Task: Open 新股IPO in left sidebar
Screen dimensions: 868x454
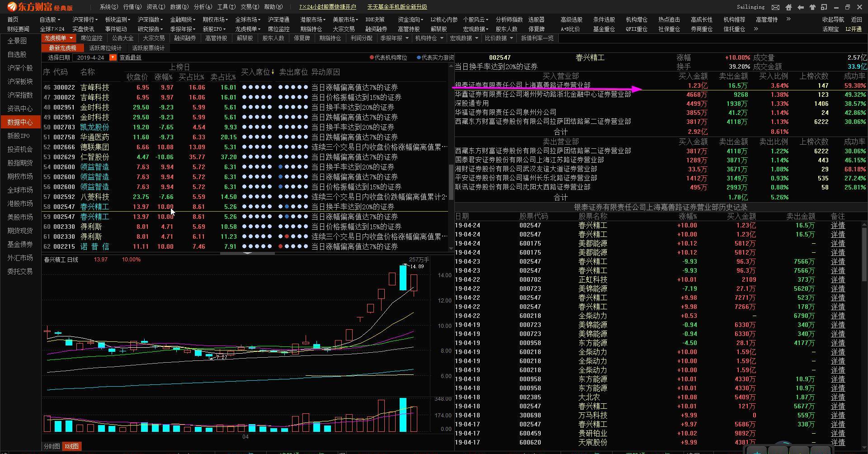Action: click(19, 136)
